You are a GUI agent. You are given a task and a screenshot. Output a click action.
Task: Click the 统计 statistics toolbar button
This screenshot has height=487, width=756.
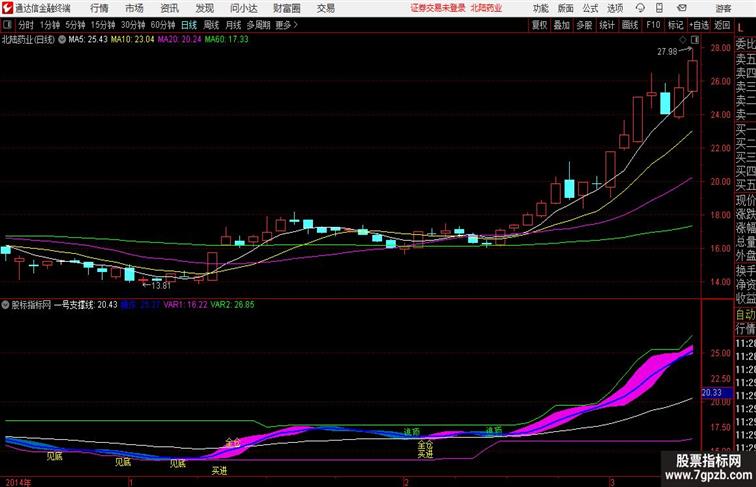(x=607, y=25)
